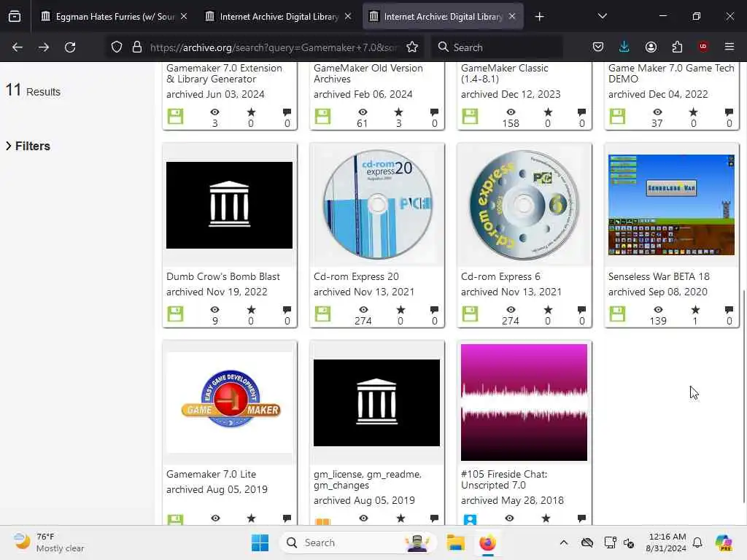This screenshot has height=560, width=747.
Task: Click the software floppy icon on GameMaker Classic card
Action: [x=470, y=116]
